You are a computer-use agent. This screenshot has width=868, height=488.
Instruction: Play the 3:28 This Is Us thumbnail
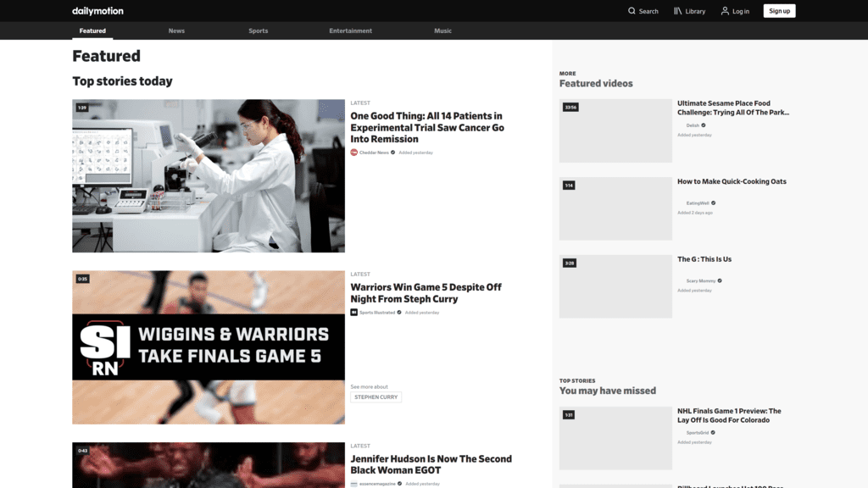pos(615,286)
